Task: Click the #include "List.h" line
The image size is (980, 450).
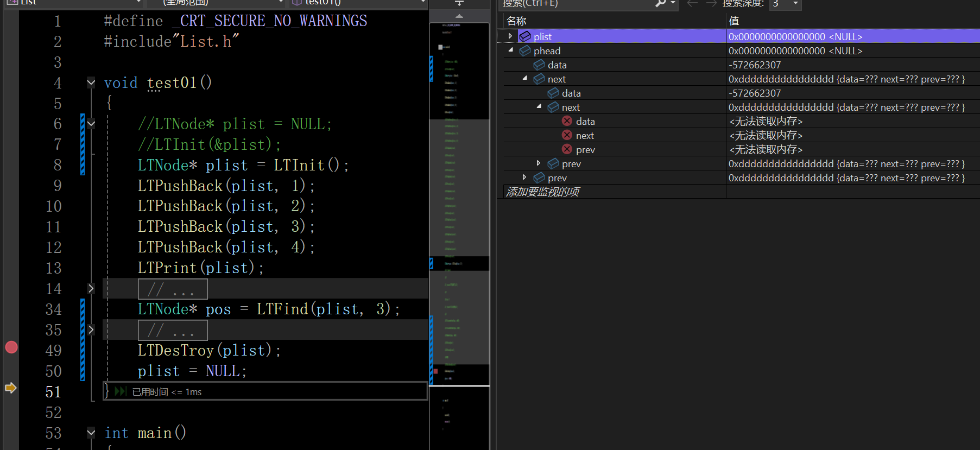Action: 172,41
